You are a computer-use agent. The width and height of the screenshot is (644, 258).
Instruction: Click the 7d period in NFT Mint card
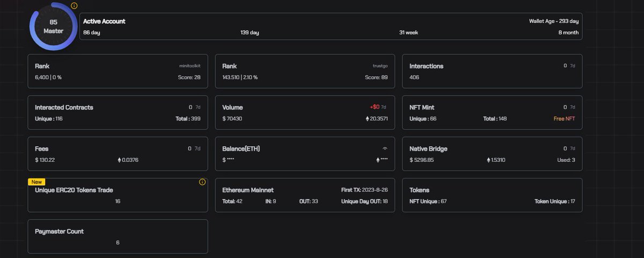[x=573, y=107]
